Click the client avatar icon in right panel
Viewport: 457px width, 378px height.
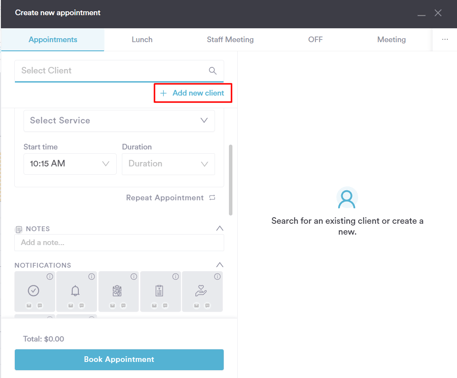tap(347, 199)
